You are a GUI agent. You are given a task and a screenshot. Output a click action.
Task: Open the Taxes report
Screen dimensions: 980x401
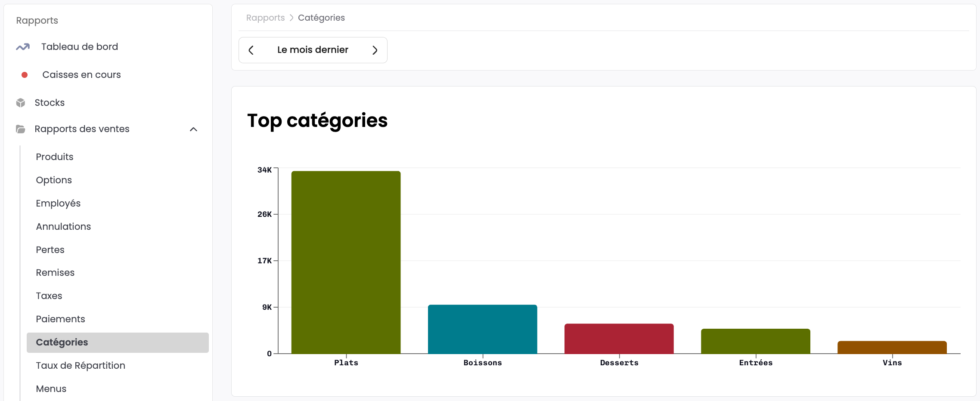tap(49, 296)
